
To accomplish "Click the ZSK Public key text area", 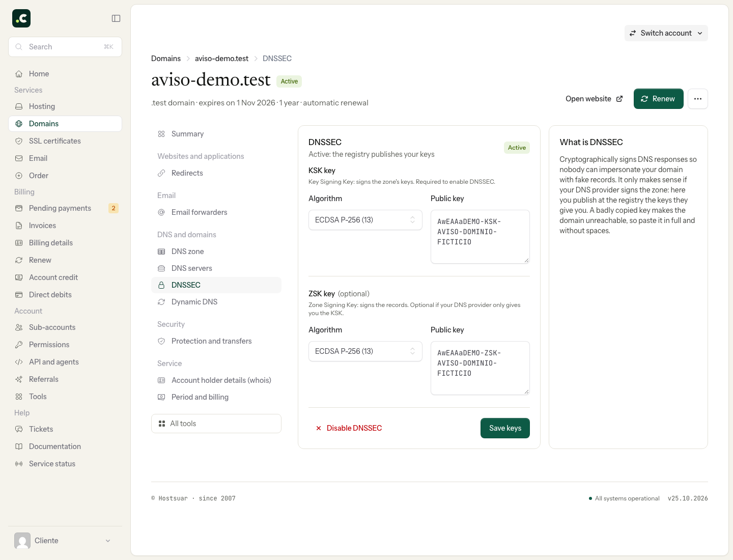I will coord(480,368).
